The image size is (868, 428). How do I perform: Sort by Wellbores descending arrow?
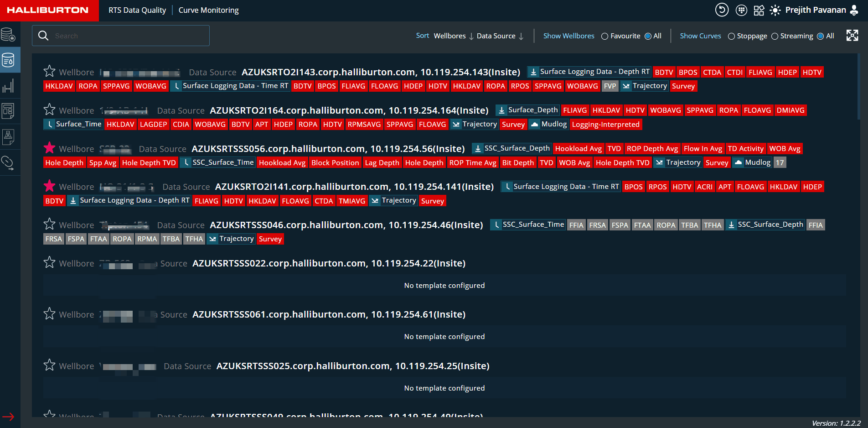click(x=471, y=37)
